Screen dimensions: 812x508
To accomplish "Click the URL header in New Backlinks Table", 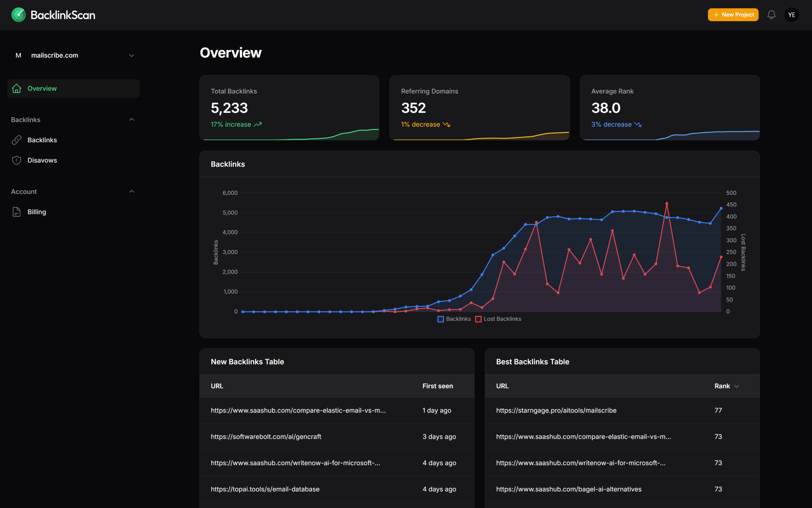I will (217, 386).
